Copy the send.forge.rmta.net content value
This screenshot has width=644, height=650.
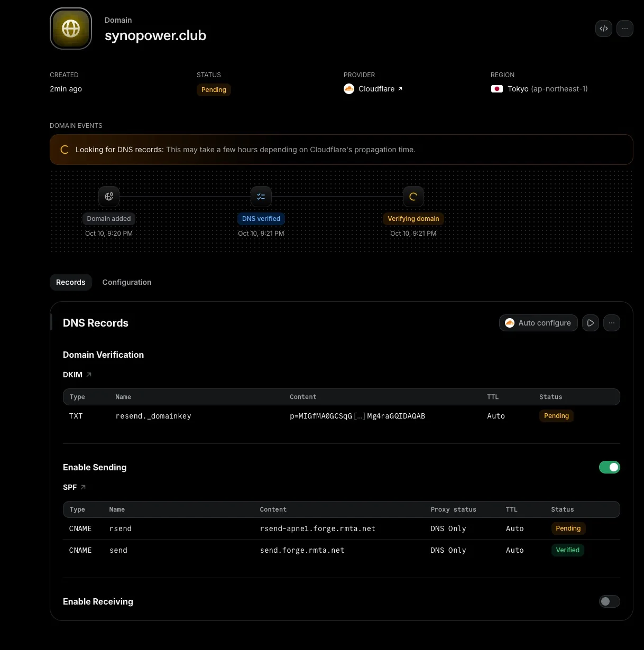(302, 550)
